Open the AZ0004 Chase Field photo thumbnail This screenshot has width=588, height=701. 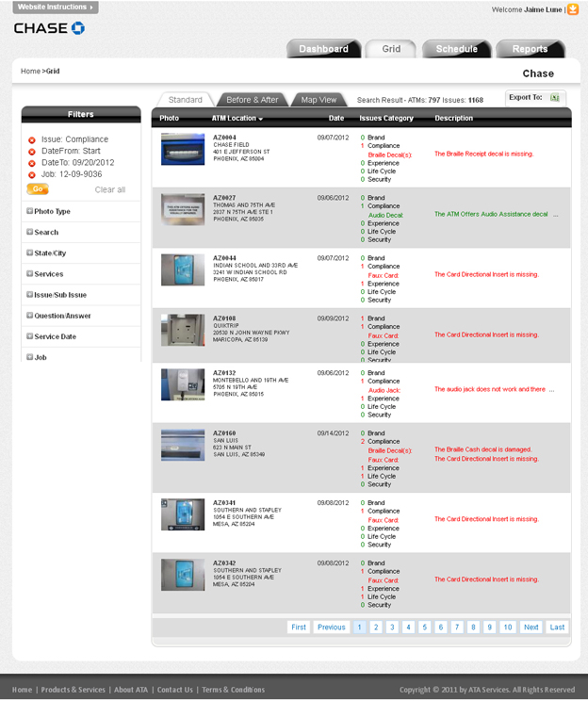pyautogui.click(x=183, y=149)
